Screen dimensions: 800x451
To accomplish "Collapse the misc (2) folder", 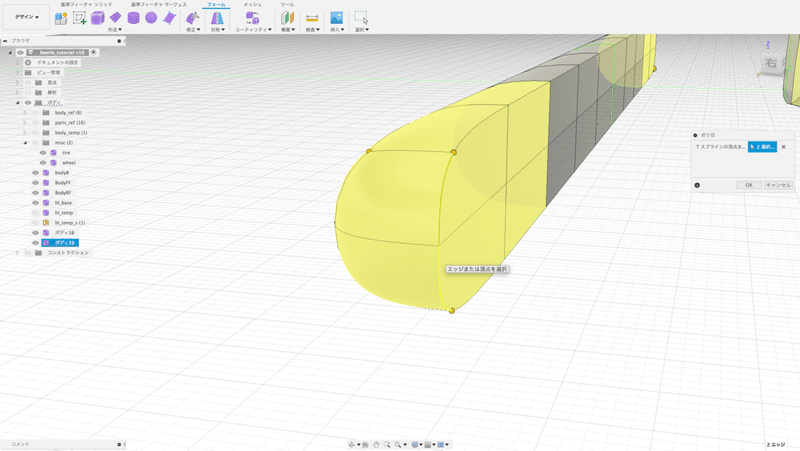I will (24, 143).
